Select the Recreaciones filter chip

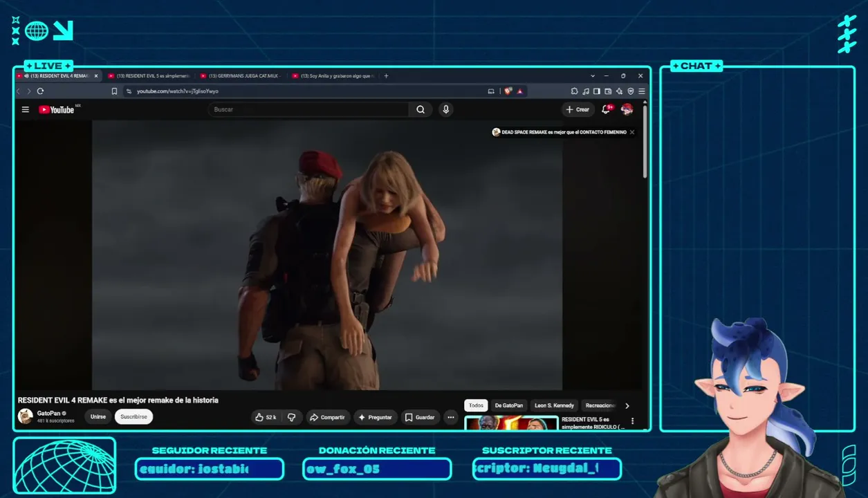[x=600, y=406]
